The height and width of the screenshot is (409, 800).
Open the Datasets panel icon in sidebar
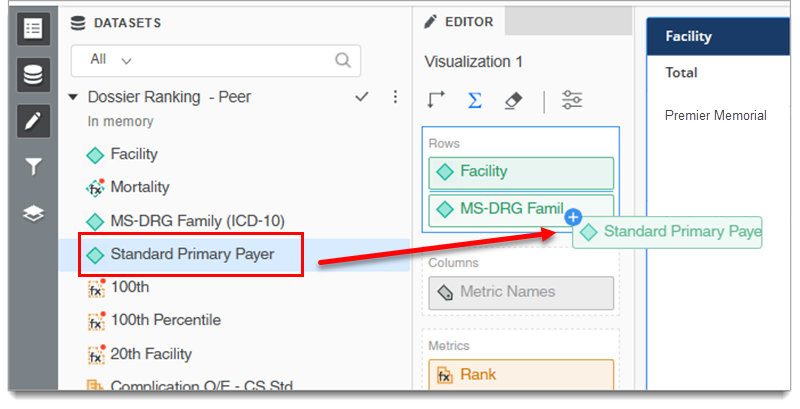[33, 75]
